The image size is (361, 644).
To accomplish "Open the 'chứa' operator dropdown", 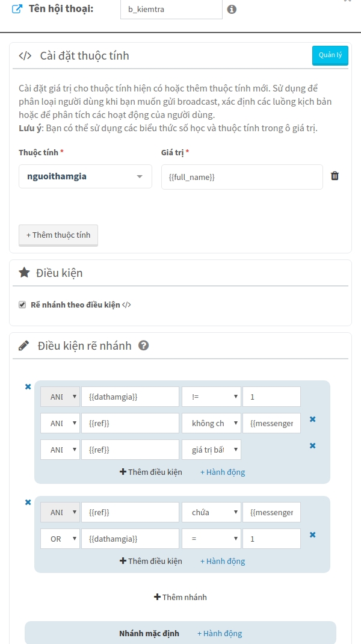I will click(x=211, y=512).
